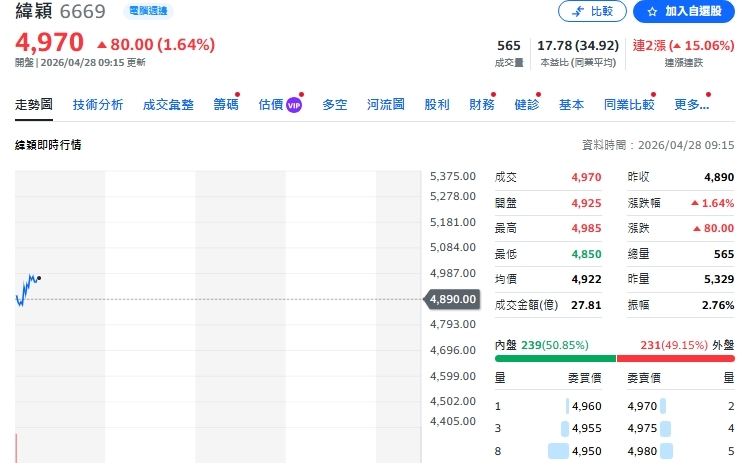This screenshot has height=463, width=743.
Task: Click the 4,890.00 reference price marker
Action: [451, 299]
